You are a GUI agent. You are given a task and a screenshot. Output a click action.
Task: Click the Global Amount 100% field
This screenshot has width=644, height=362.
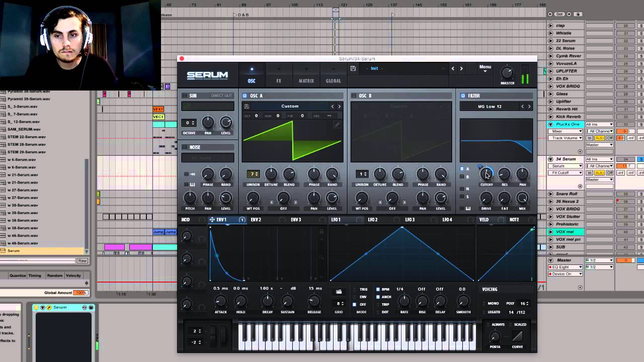pos(80,293)
